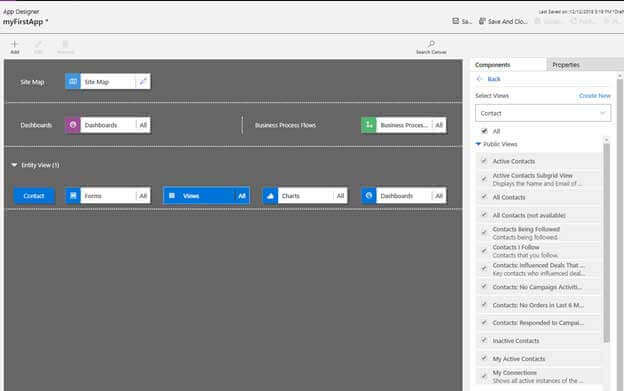The height and width of the screenshot is (391, 624).
Task: Click the Save And Close icon
Action: pos(482,21)
